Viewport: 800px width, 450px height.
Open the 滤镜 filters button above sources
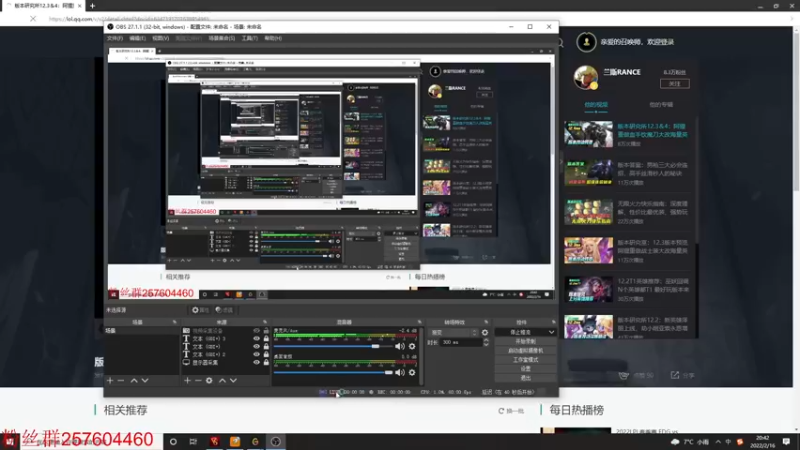(223, 310)
